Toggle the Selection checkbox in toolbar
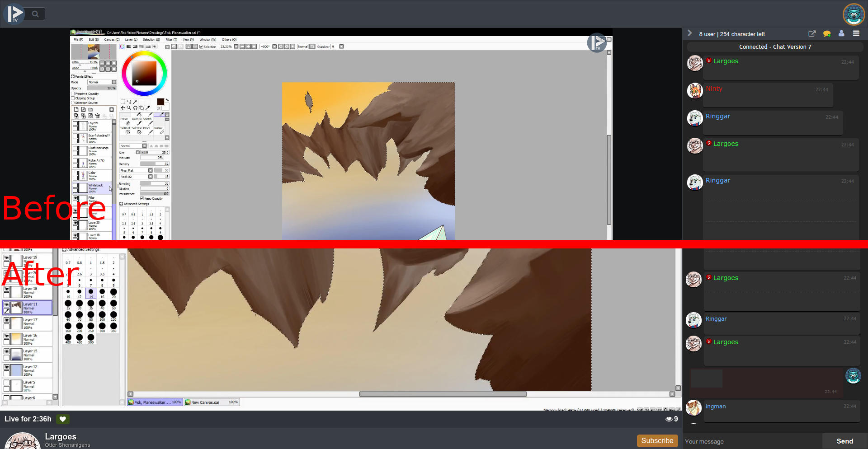 click(201, 47)
